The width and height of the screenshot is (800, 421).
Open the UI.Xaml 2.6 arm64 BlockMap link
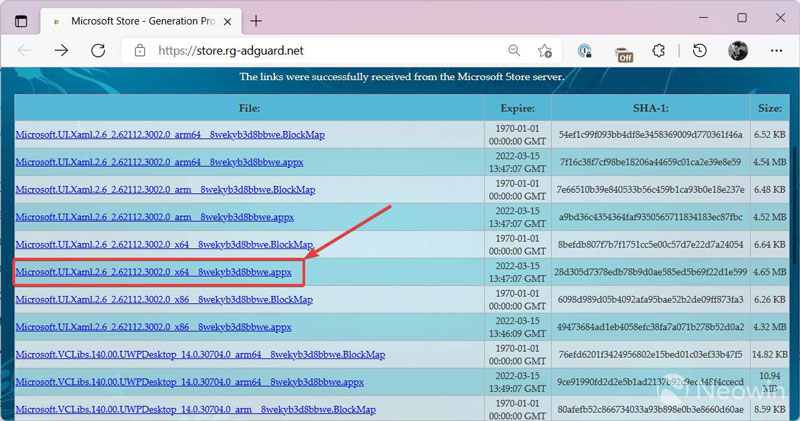pyautogui.click(x=170, y=135)
